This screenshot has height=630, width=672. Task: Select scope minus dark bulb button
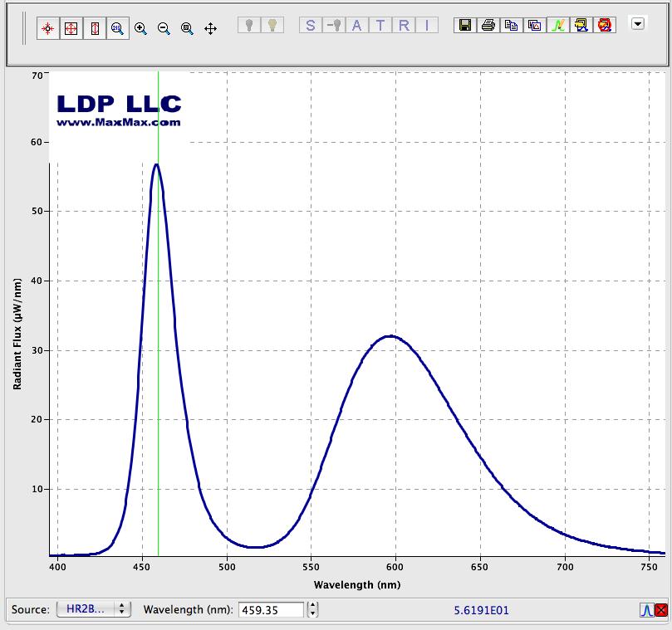[x=334, y=25]
